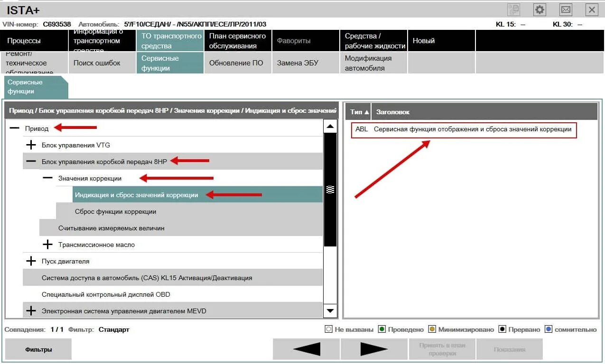Viewport: 605px width, 364px height.
Task: Click the tree breadcrumb path header
Action: click(171, 110)
